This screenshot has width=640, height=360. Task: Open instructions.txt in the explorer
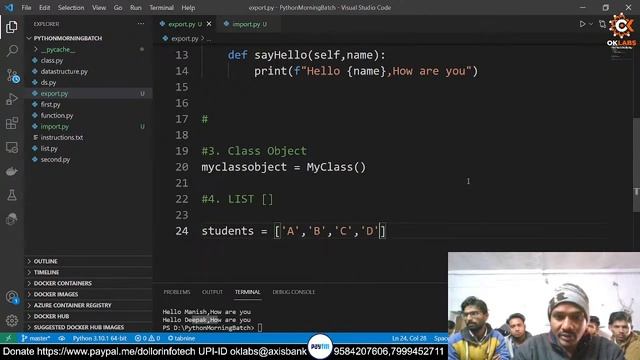tap(62, 138)
